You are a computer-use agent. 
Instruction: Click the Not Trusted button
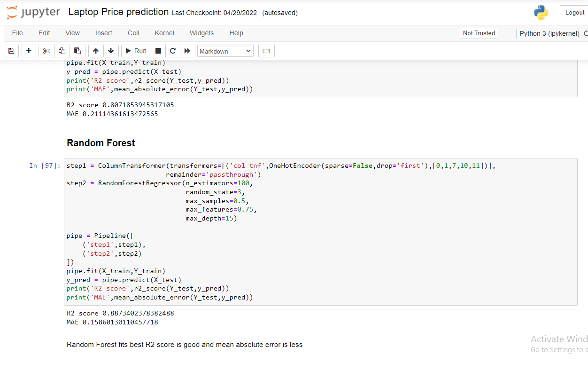pos(479,33)
